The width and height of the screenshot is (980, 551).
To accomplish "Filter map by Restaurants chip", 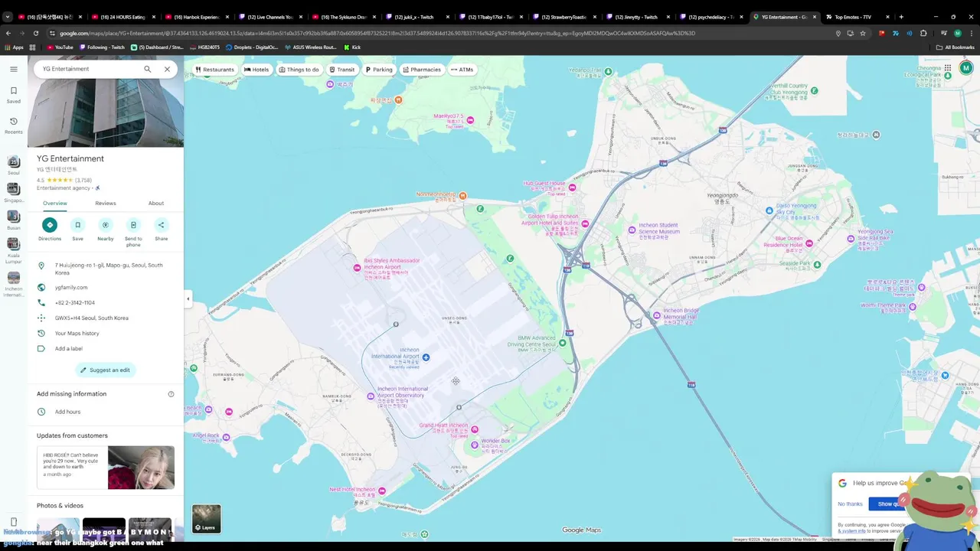I will click(x=214, y=70).
